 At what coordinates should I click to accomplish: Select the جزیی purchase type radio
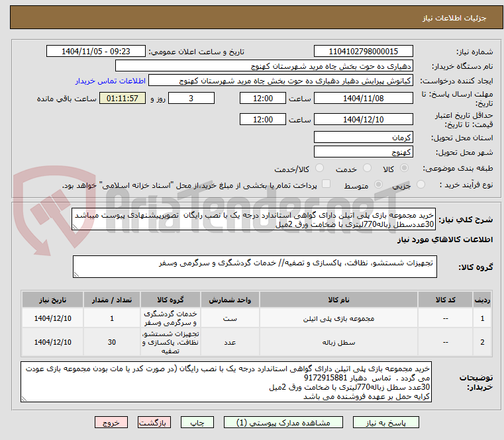pyautogui.click(x=421, y=185)
